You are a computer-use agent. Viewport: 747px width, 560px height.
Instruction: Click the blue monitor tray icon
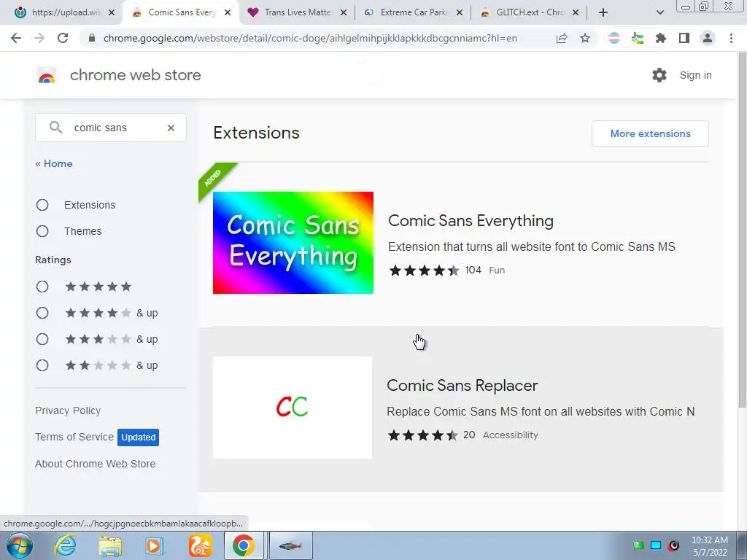pos(656,545)
